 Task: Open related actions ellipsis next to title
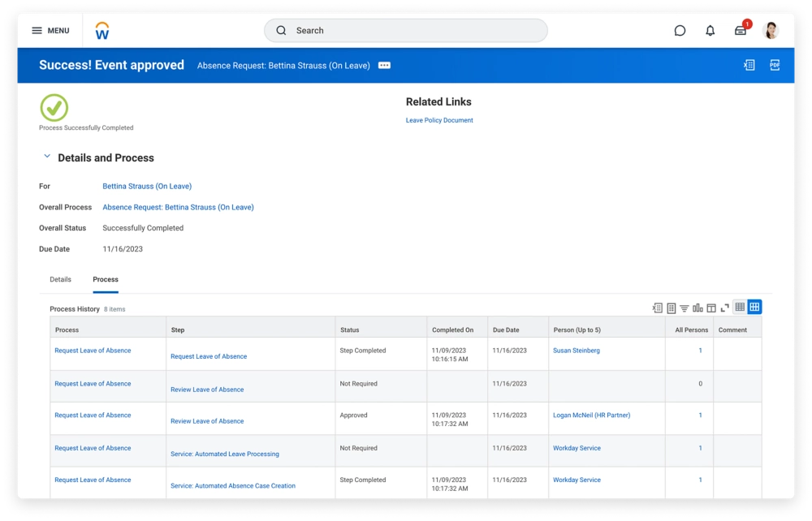pyautogui.click(x=385, y=66)
